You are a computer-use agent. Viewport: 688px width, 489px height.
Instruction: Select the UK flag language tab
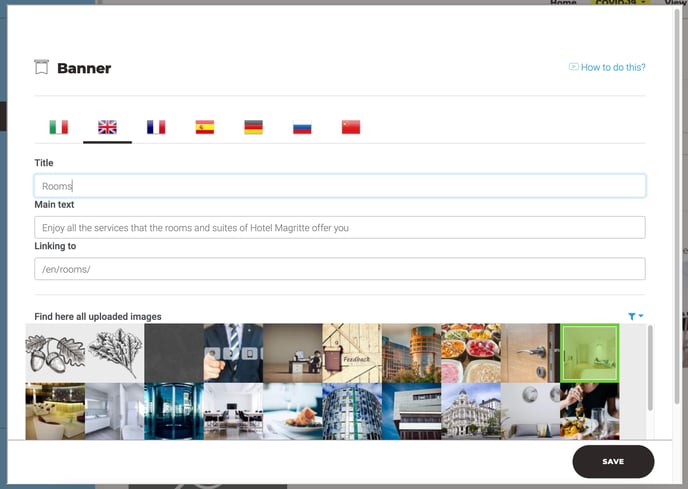click(107, 127)
